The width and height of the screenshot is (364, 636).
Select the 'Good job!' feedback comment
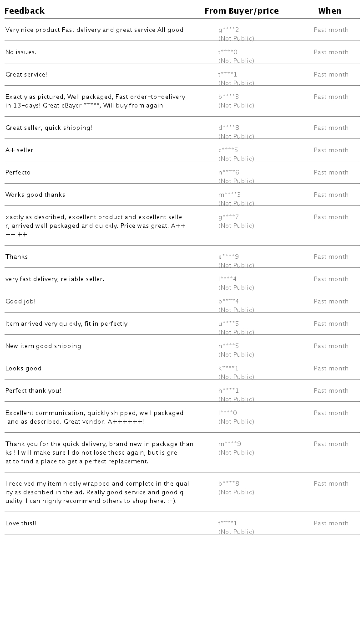(20, 302)
